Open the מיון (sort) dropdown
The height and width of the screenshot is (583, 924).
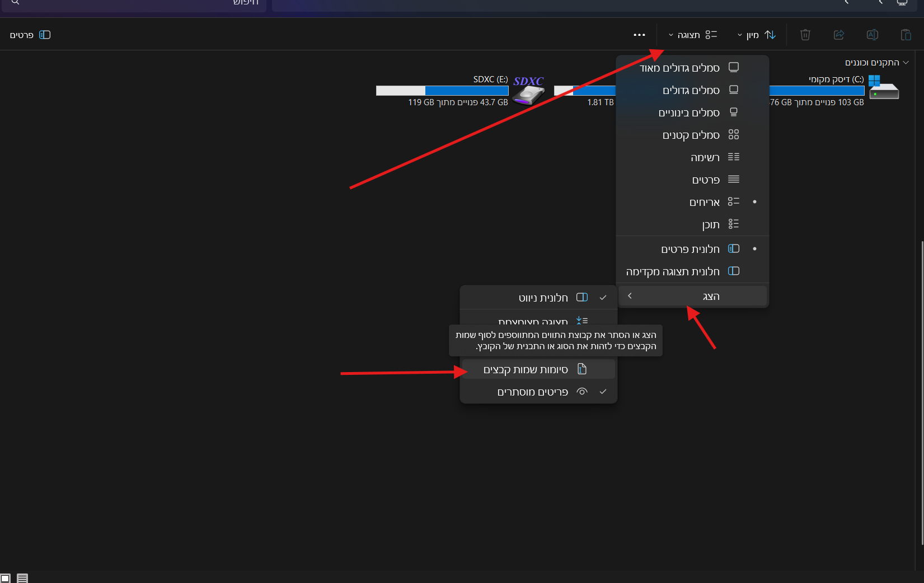point(756,35)
